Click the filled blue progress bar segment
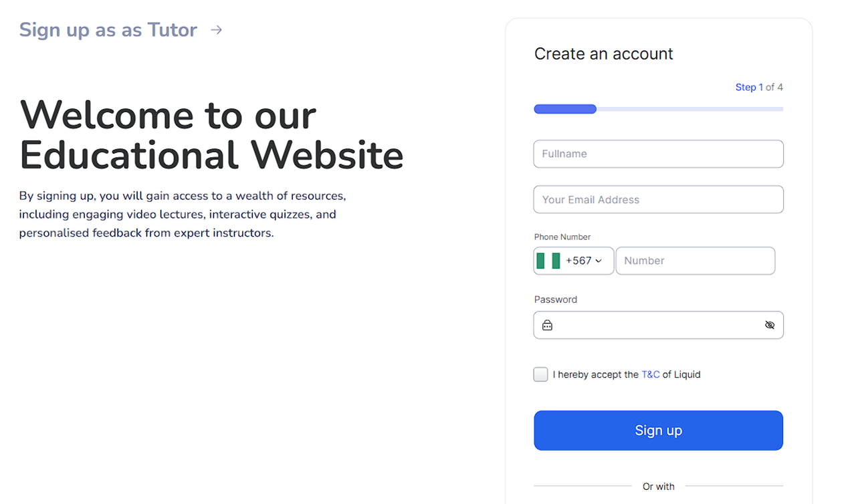This screenshot has width=856, height=504. [x=565, y=109]
